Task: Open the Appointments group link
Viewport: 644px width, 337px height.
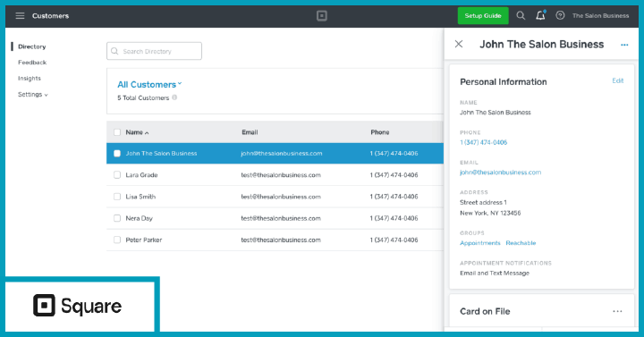Action: 480,243
